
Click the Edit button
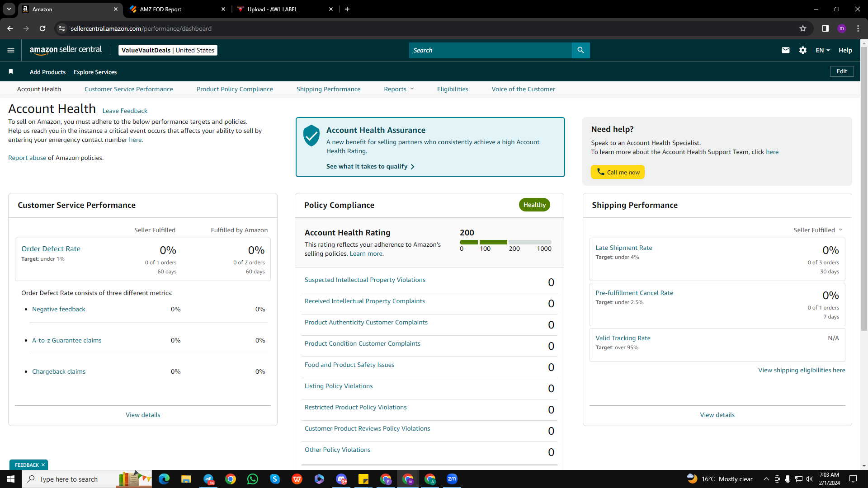point(842,71)
